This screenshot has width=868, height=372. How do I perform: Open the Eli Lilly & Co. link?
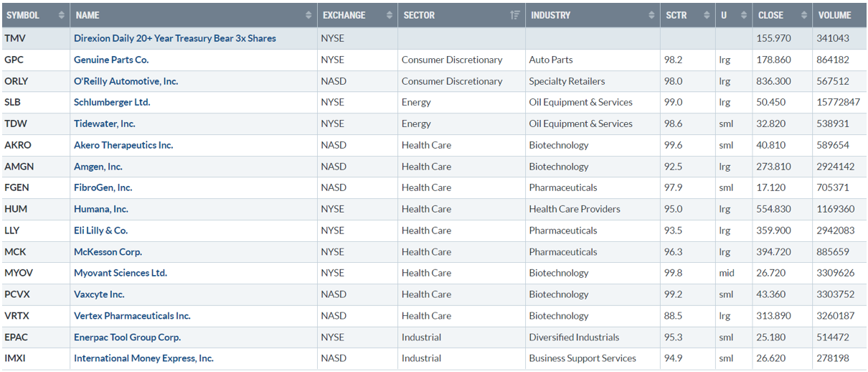pyautogui.click(x=100, y=231)
